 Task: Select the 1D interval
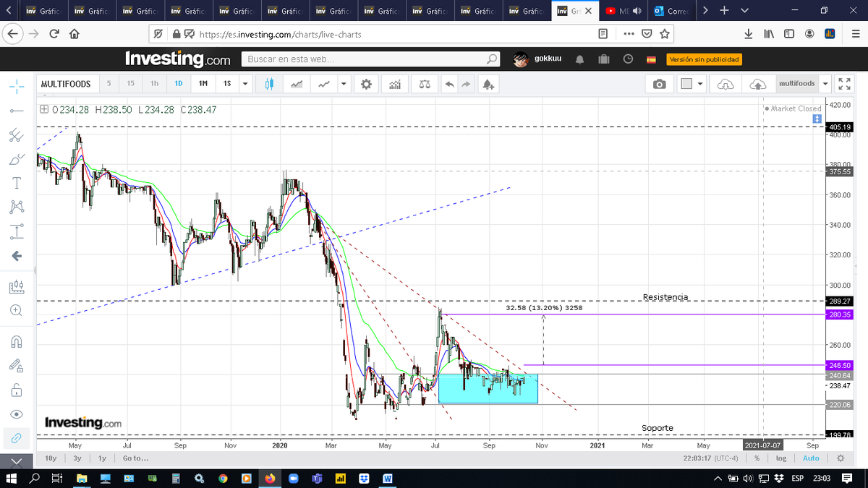coord(178,84)
